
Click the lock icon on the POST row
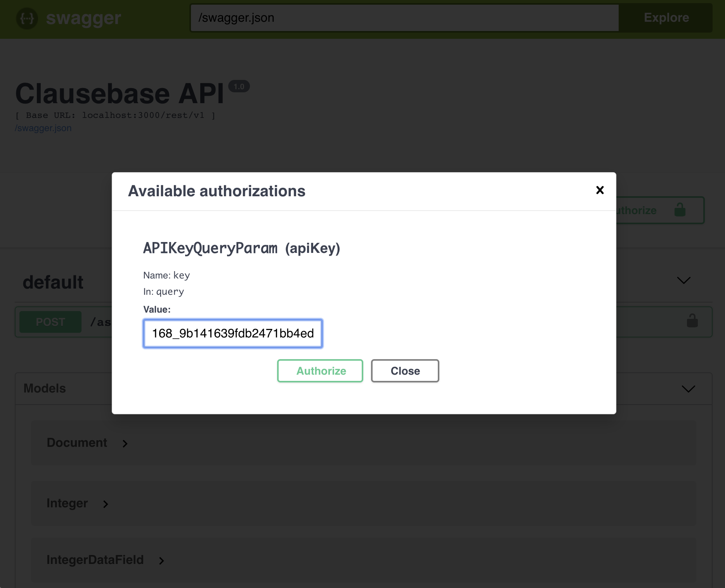pyautogui.click(x=692, y=322)
